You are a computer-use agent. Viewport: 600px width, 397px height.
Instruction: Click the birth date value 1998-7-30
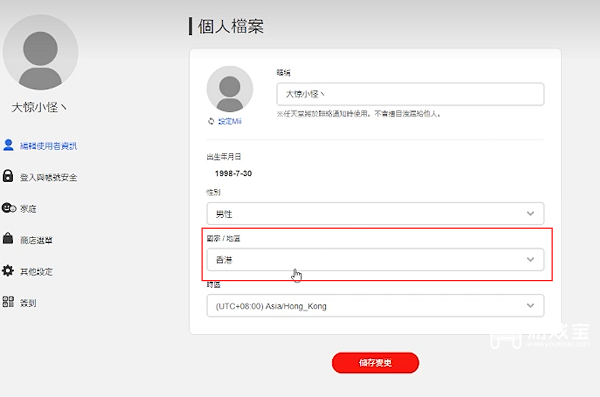point(233,173)
